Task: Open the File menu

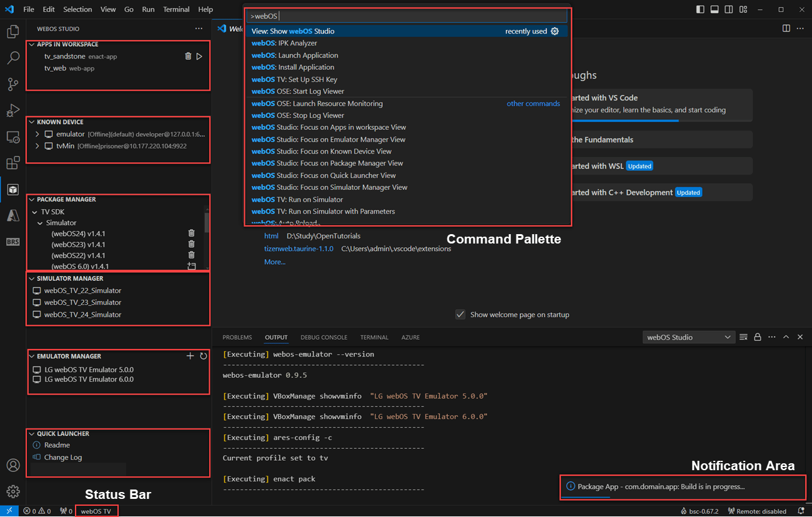Action: [x=29, y=9]
